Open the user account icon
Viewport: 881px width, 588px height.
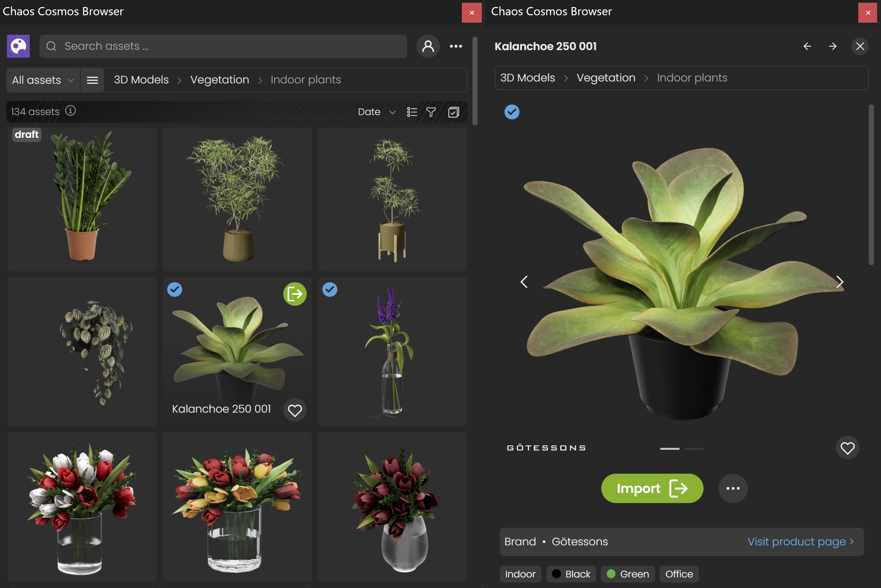point(428,46)
